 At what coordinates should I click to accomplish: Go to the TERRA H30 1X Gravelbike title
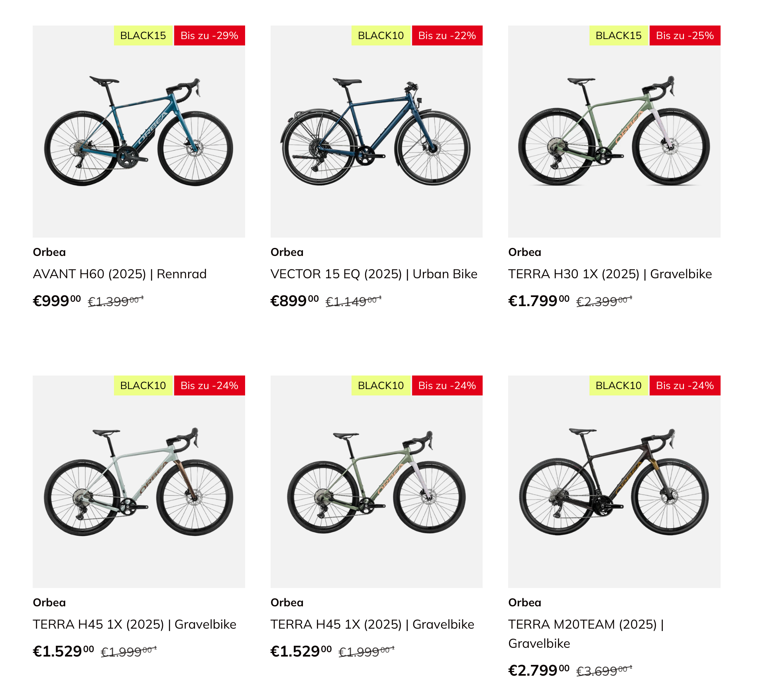coord(610,274)
